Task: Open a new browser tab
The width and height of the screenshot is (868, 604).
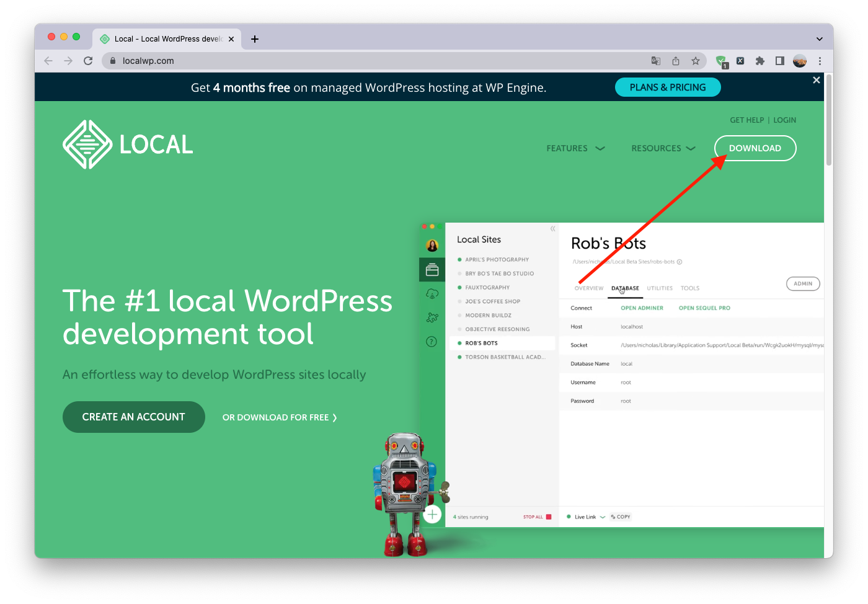Action: pos(255,39)
